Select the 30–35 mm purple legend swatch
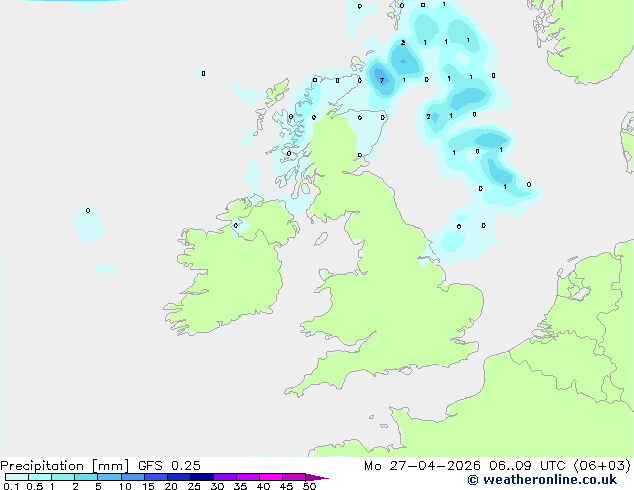 [x=225, y=477]
